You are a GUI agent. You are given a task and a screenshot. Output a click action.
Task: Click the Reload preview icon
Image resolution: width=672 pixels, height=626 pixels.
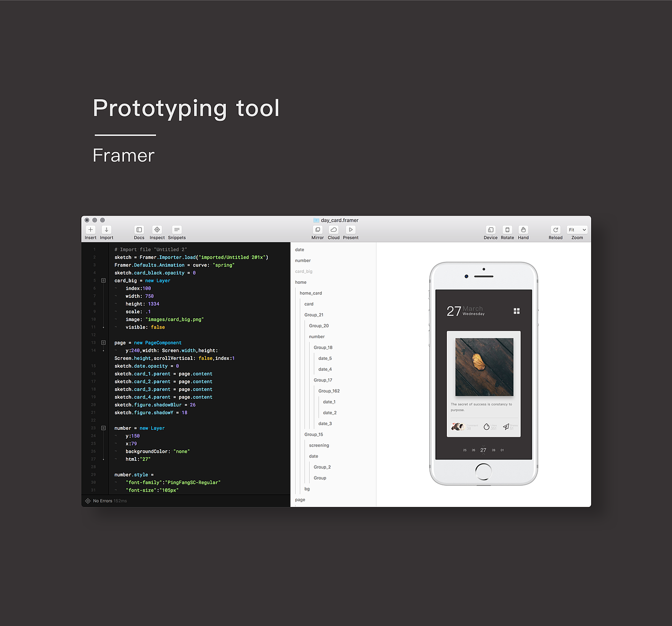click(555, 230)
